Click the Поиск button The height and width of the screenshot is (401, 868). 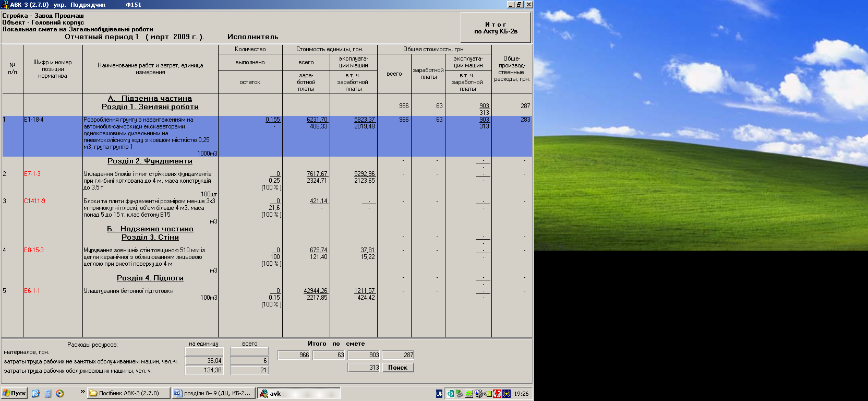[x=397, y=368]
